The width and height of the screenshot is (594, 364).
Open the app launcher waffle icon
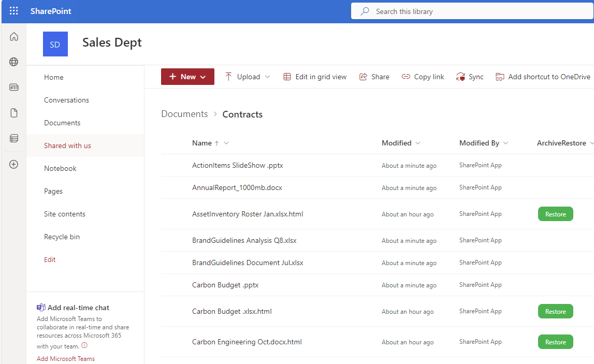(13, 11)
